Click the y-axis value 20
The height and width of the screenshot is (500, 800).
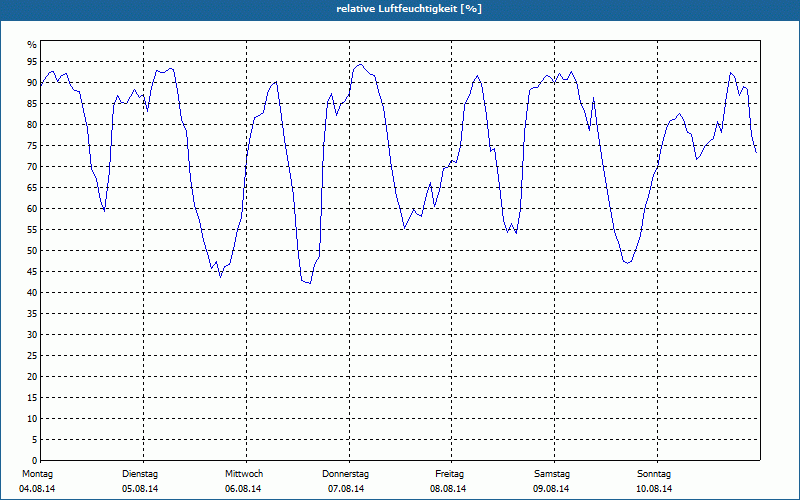pyautogui.click(x=32, y=377)
